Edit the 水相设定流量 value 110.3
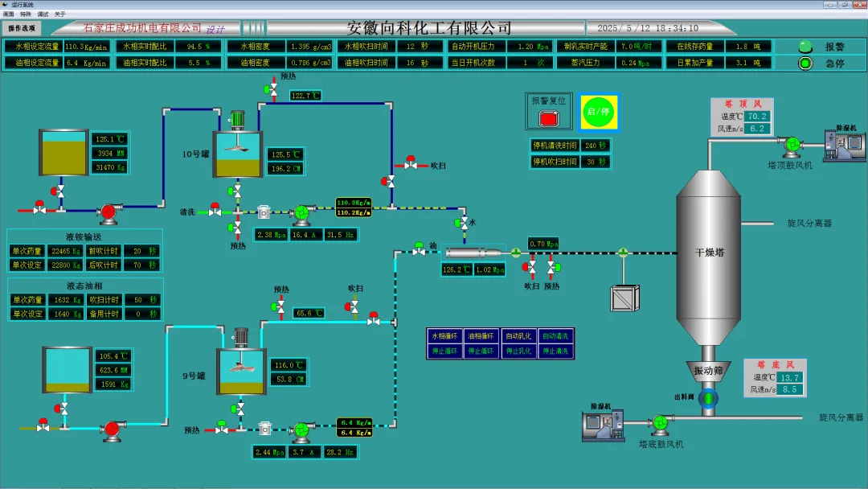 [x=86, y=47]
